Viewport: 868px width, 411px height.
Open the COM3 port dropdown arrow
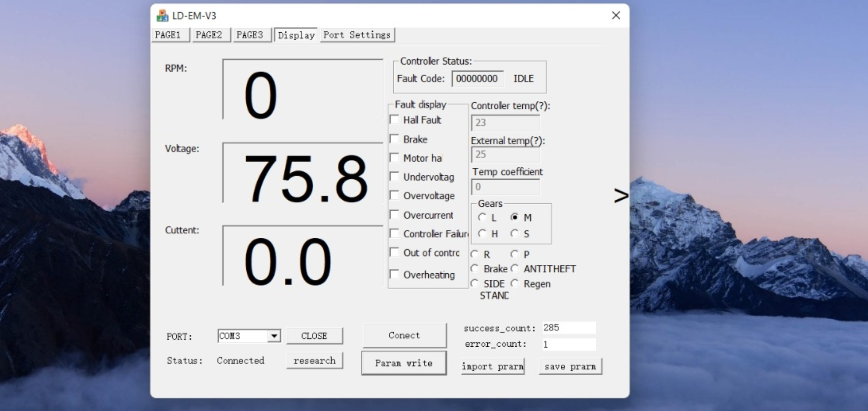274,336
